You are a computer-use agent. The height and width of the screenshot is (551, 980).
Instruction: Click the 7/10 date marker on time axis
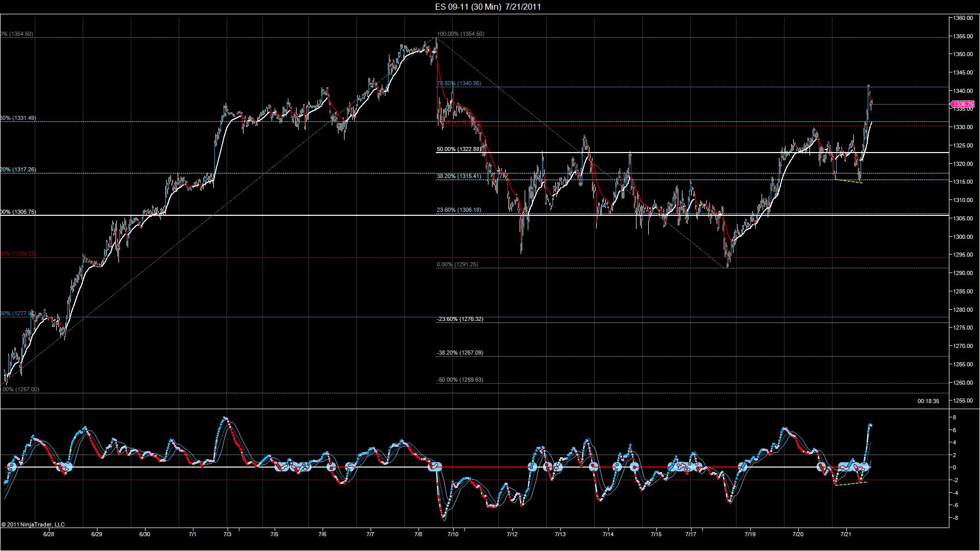pos(453,534)
